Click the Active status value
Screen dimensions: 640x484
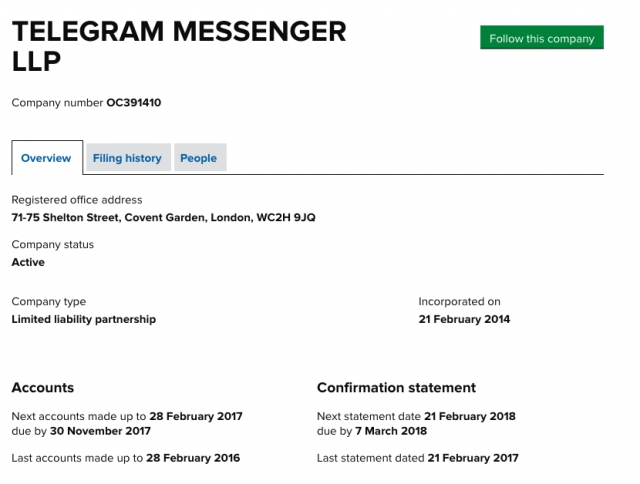tap(28, 262)
